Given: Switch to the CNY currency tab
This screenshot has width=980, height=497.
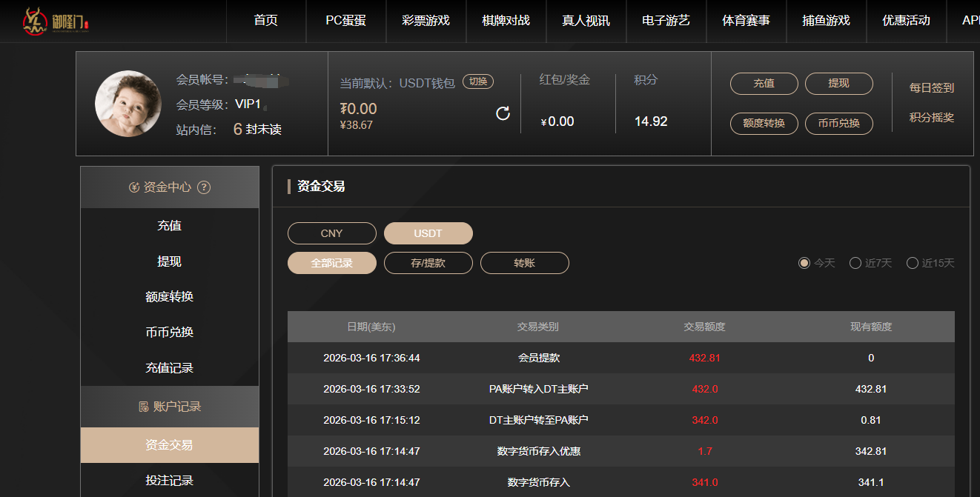Looking at the screenshot, I should 331,233.
